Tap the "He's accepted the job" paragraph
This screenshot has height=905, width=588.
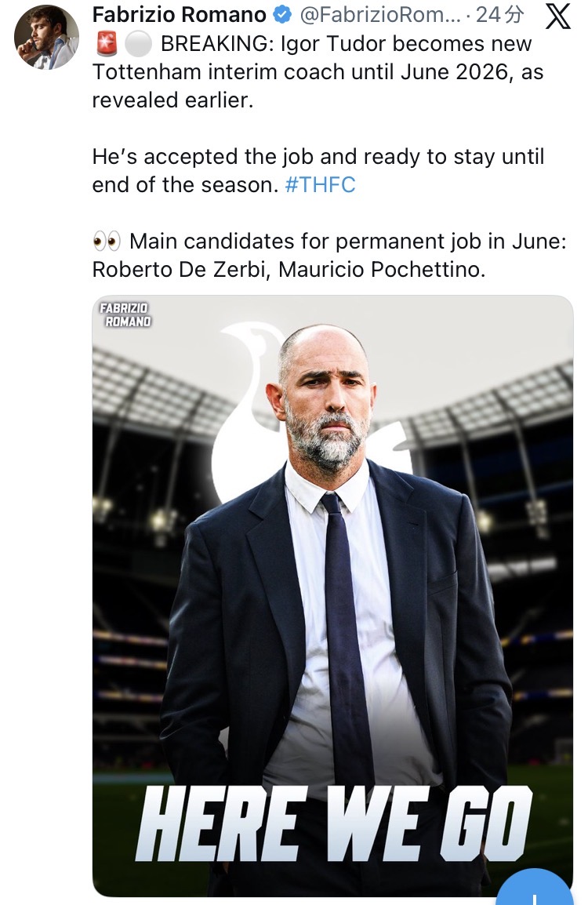(318, 156)
